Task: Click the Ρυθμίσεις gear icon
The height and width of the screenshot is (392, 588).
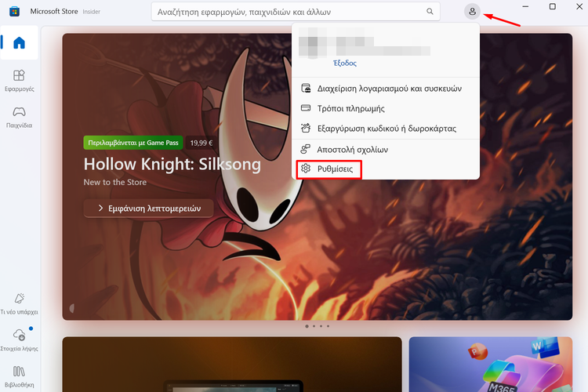Action: pos(306,169)
